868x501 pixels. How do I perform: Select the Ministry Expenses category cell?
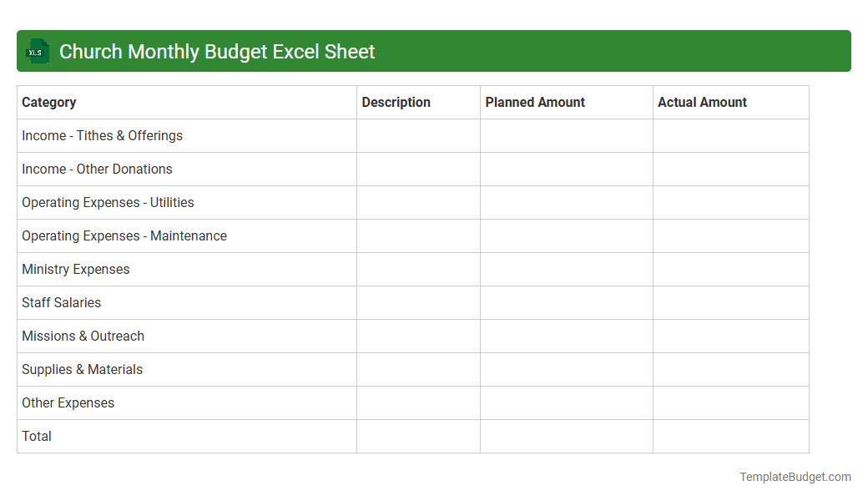75,269
